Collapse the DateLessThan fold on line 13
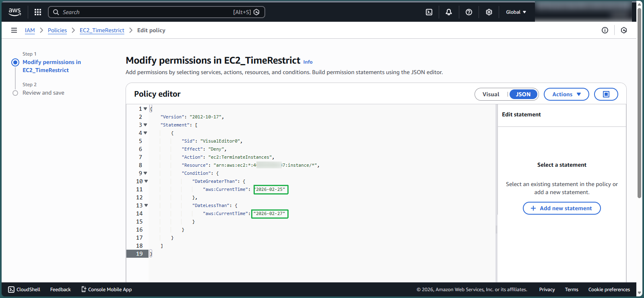Screen dimensions: 644x298 pyautogui.click(x=146, y=205)
